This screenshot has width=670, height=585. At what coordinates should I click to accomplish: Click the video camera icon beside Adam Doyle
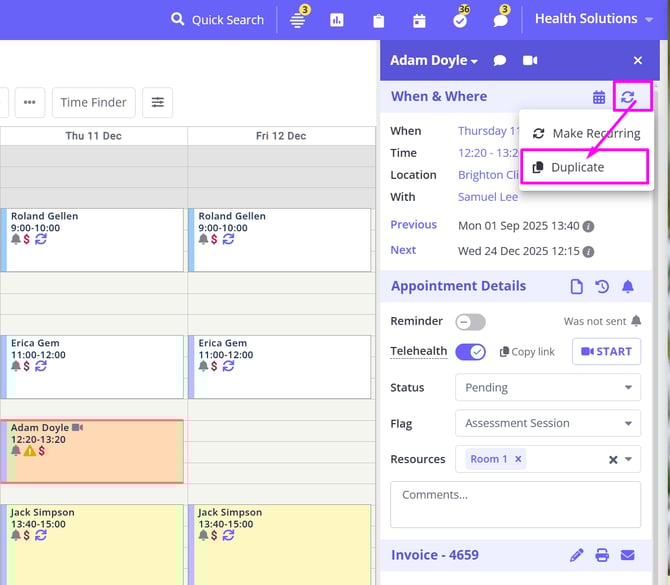coord(530,60)
